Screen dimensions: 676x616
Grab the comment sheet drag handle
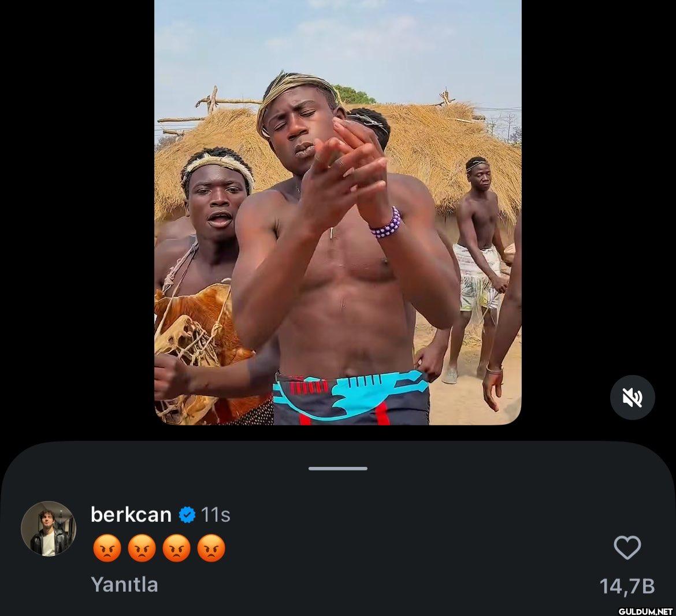pos(338,468)
